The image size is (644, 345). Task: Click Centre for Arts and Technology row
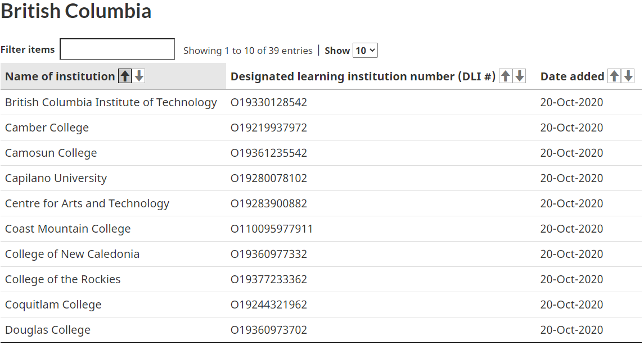point(321,203)
